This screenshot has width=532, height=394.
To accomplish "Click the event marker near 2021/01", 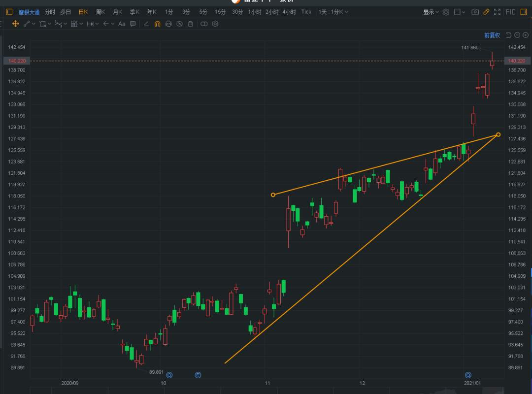I will (x=468, y=375).
